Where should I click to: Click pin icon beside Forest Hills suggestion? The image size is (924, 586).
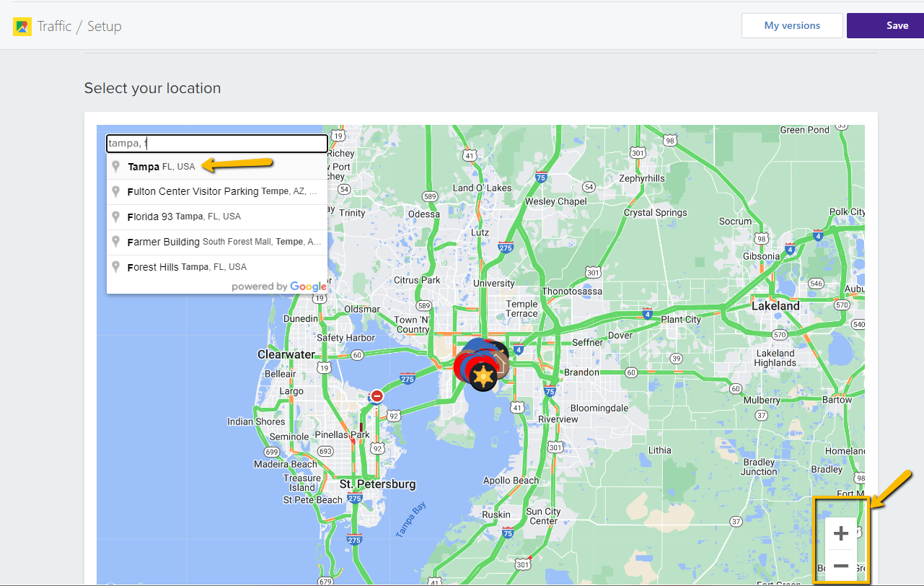pyautogui.click(x=115, y=267)
